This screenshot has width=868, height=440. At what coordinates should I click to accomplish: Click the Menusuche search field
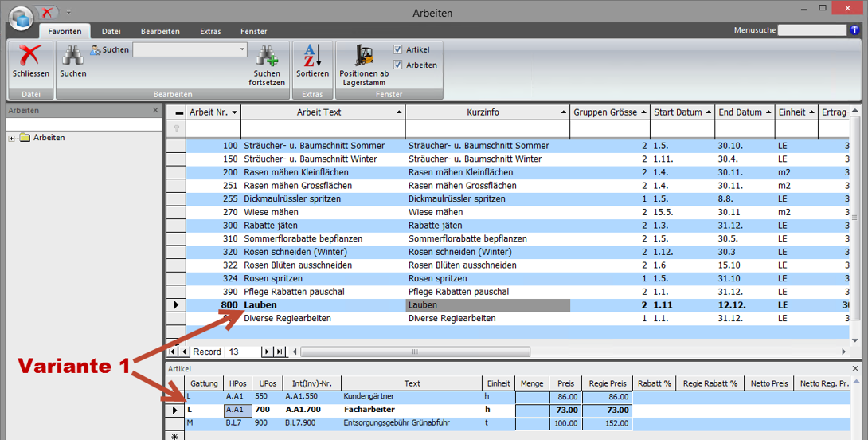pos(811,30)
